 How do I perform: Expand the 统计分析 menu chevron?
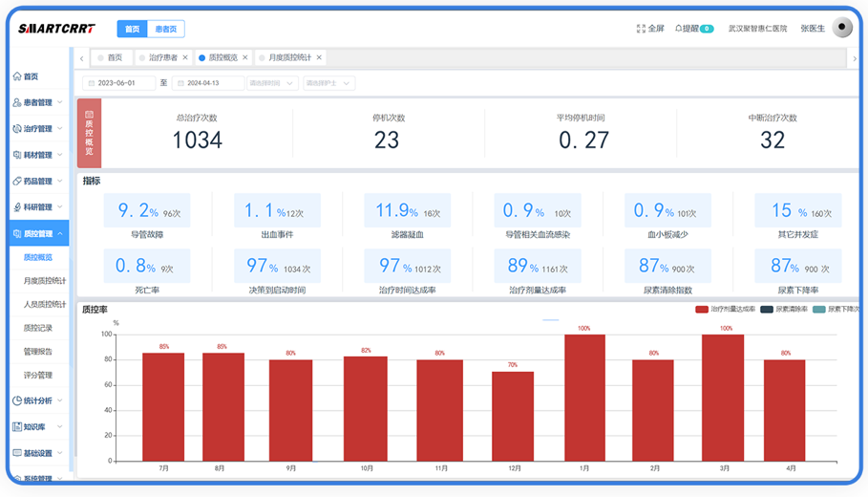[60, 400]
